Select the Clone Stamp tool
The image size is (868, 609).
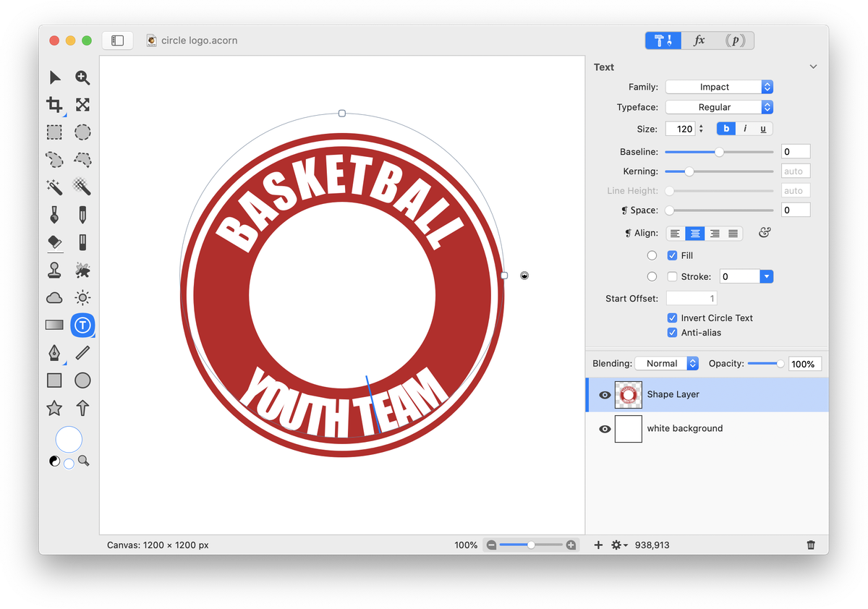click(54, 271)
